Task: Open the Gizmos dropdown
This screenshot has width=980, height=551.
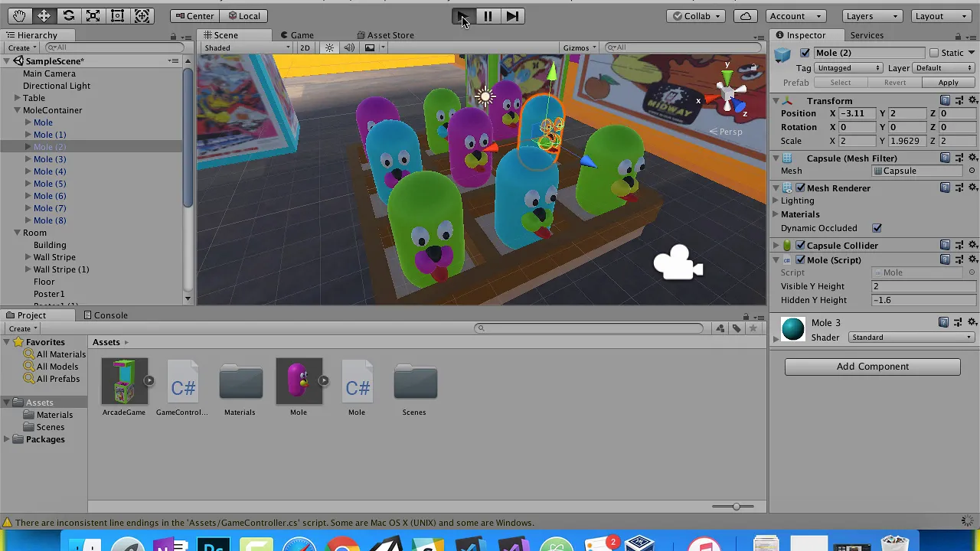Action: (580, 47)
